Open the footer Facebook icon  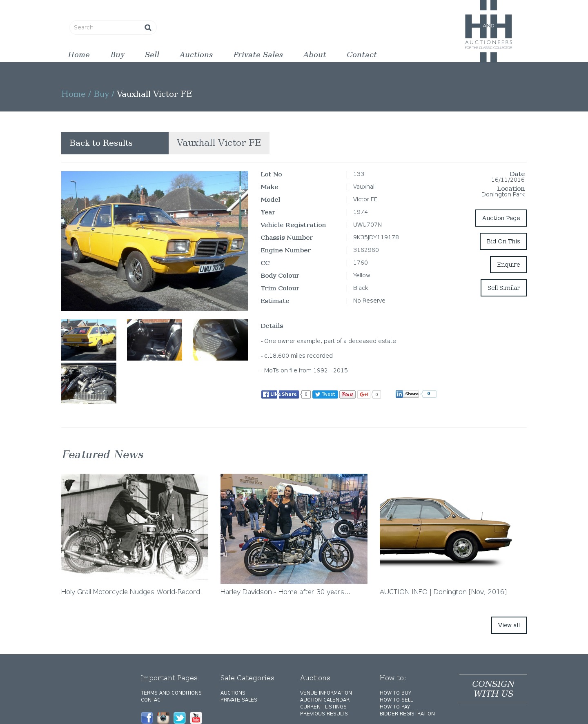(147, 717)
